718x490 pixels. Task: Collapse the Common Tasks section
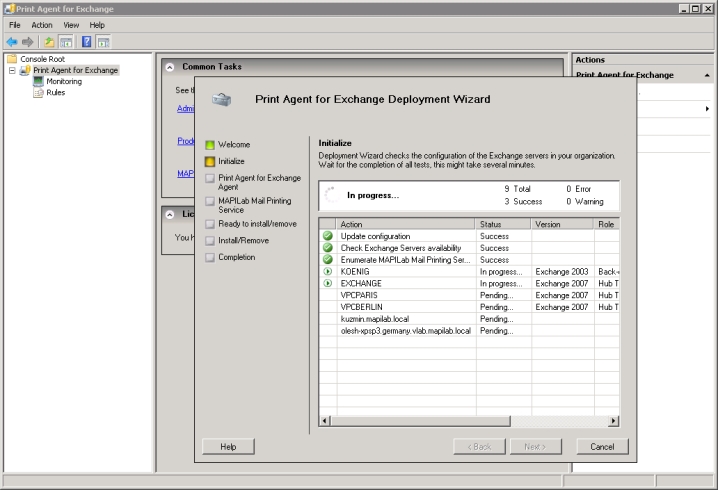point(168,67)
